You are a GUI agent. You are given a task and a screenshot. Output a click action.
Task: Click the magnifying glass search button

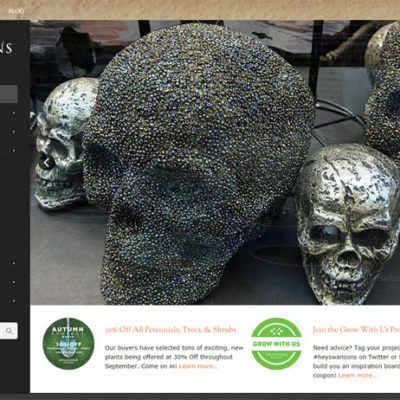point(9,331)
